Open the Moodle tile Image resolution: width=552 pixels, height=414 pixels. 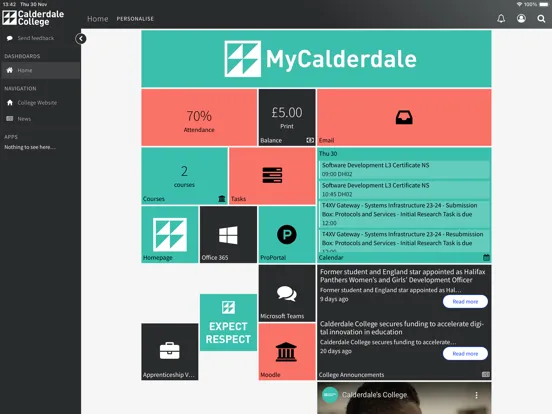[287, 352]
